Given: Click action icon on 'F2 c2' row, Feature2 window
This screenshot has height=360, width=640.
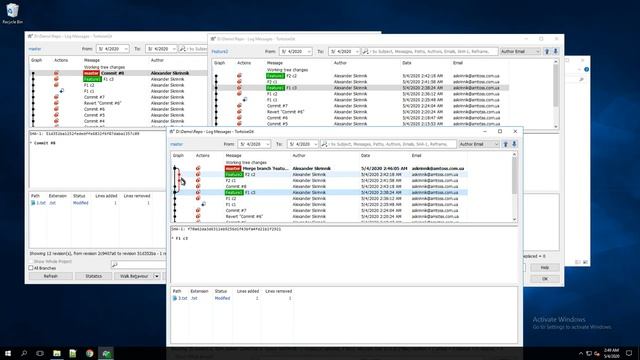Looking at the screenshot, I should 239,76.
